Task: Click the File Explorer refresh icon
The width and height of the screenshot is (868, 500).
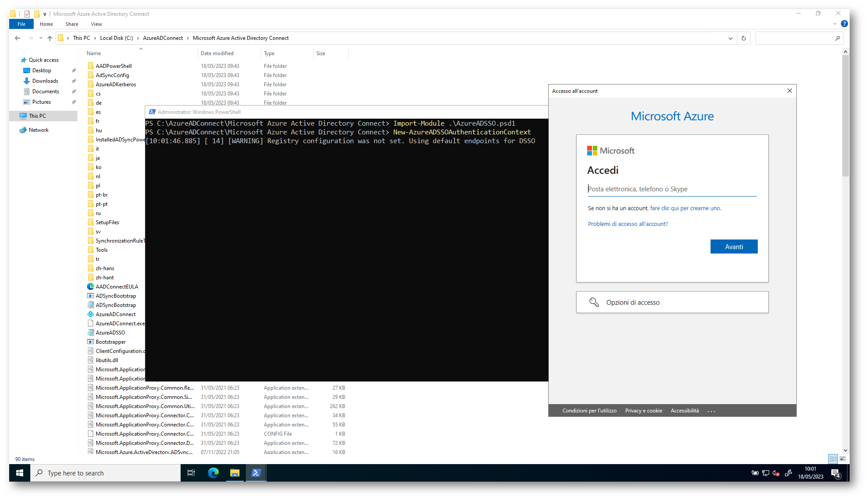Action: tap(743, 38)
